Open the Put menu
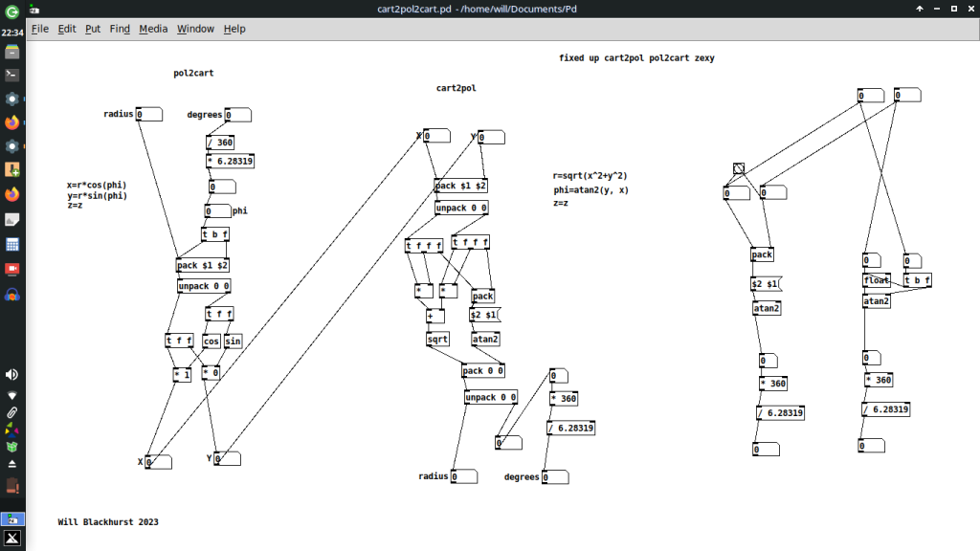 [x=93, y=29]
